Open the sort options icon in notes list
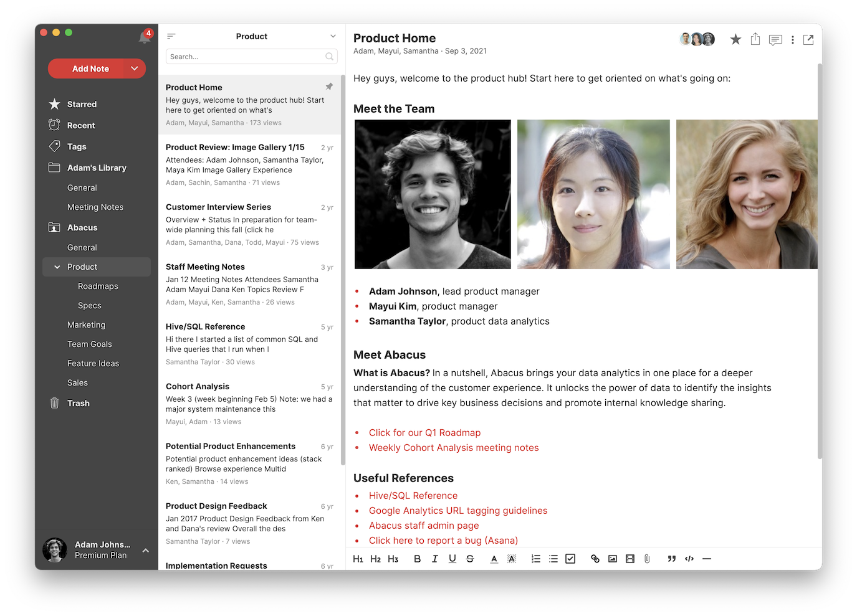The height and width of the screenshot is (616, 857). 171,36
